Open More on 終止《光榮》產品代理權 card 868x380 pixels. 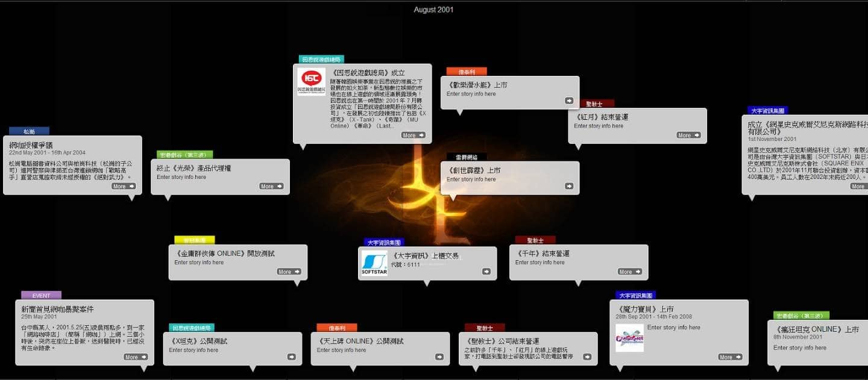271,186
